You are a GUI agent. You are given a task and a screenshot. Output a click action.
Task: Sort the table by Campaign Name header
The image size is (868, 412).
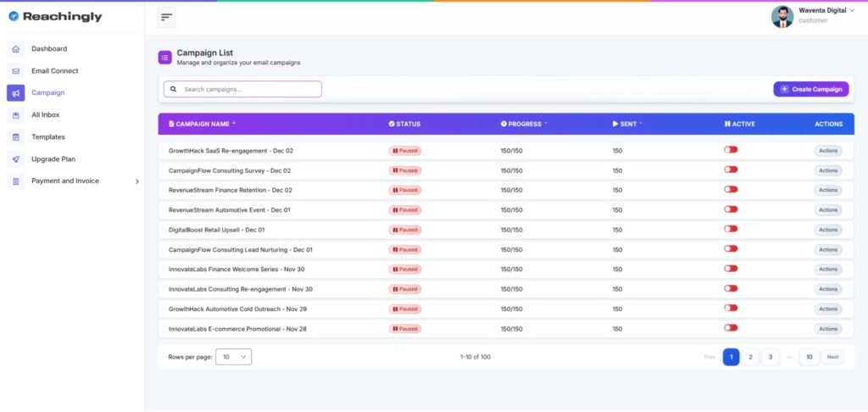pyautogui.click(x=203, y=124)
